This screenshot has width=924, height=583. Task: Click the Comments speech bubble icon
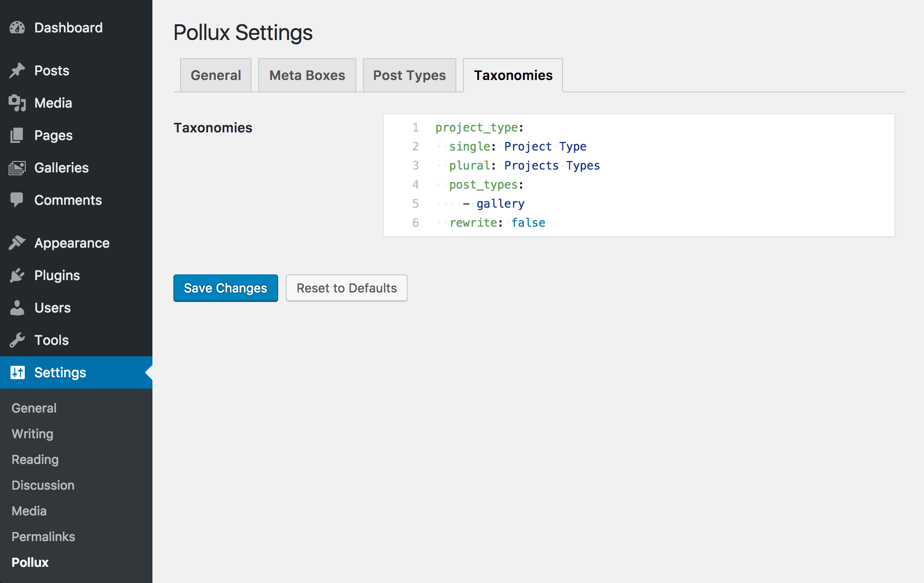(17, 200)
